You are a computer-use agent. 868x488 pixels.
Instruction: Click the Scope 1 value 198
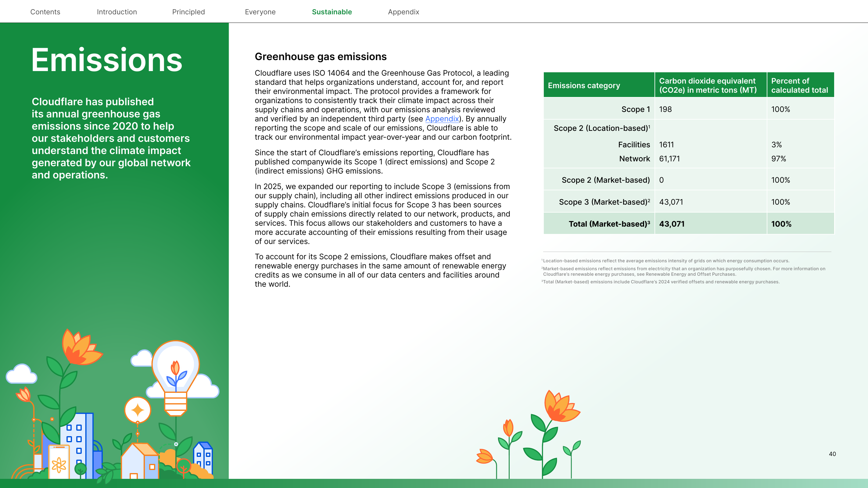point(665,109)
